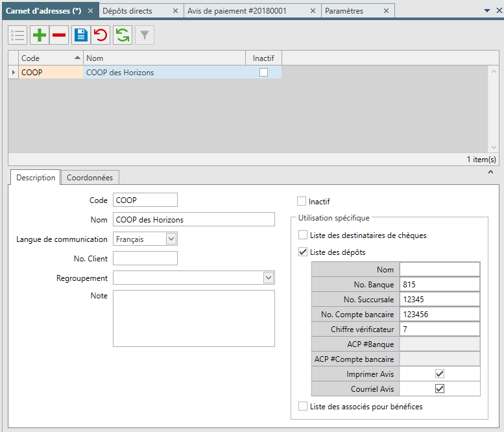
Task: Refresh list with green arrows icon
Action: 123,35
